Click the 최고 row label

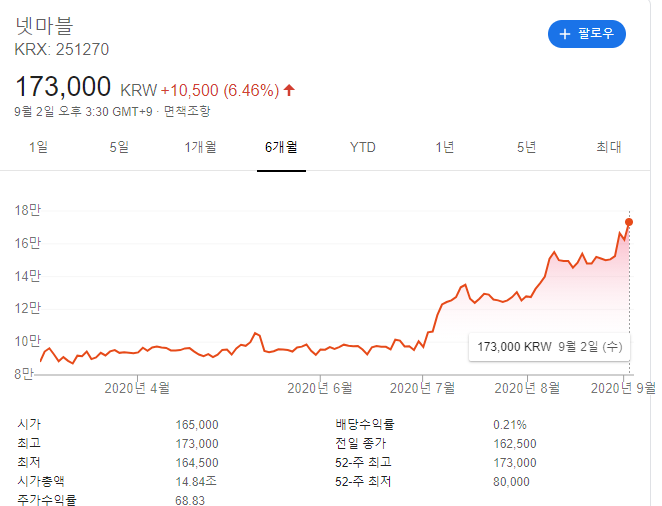(29, 443)
